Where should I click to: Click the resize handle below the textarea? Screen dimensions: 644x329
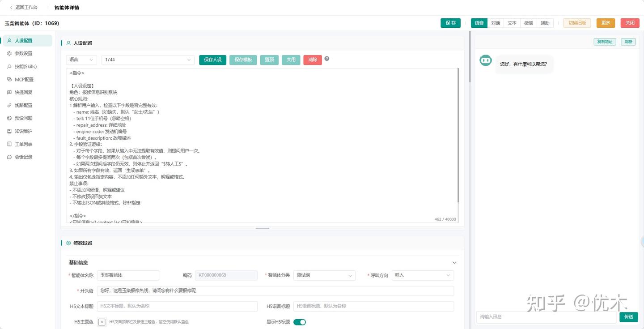click(x=263, y=228)
